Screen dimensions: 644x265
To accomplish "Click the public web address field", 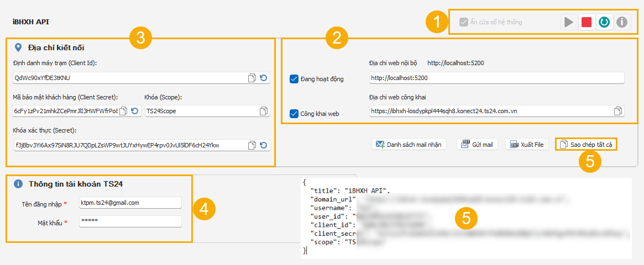I will point(496,111).
